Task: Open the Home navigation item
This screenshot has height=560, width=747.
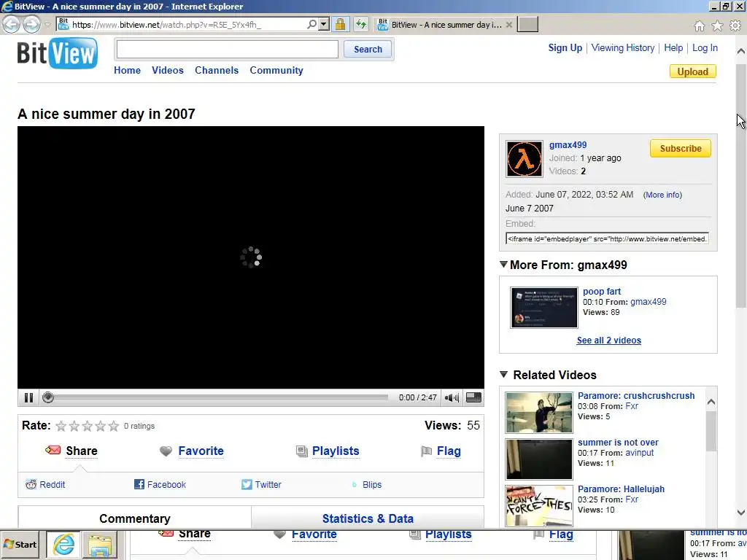Action: (127, 70)
